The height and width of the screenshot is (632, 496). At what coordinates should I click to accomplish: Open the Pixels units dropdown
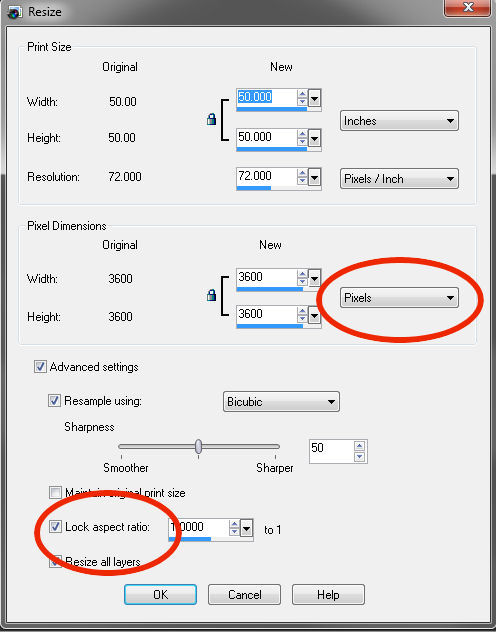point(399,298)
